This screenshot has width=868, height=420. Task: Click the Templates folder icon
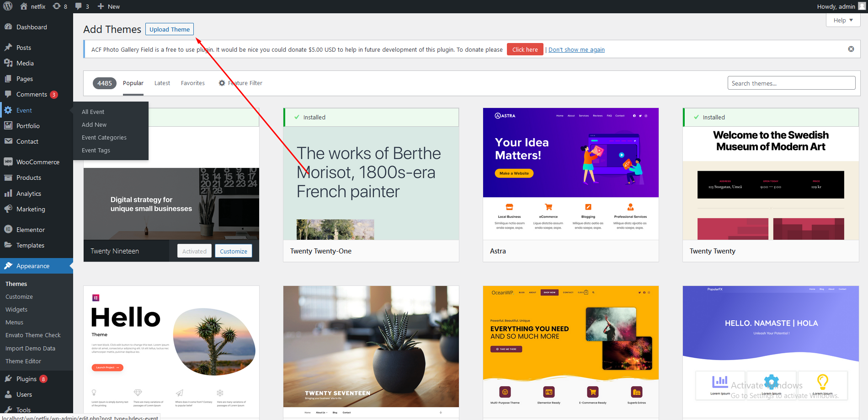[x=8, y=245]
